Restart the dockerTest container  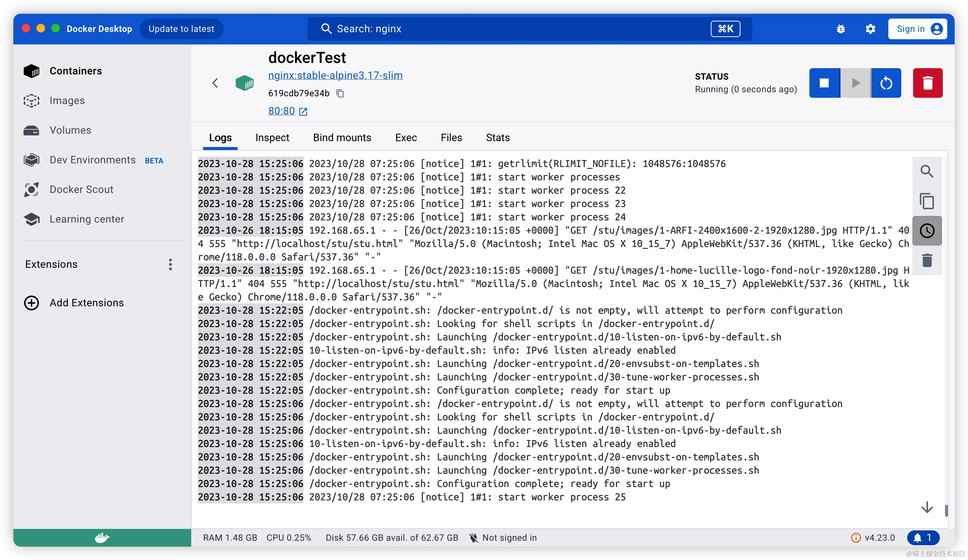886,83
